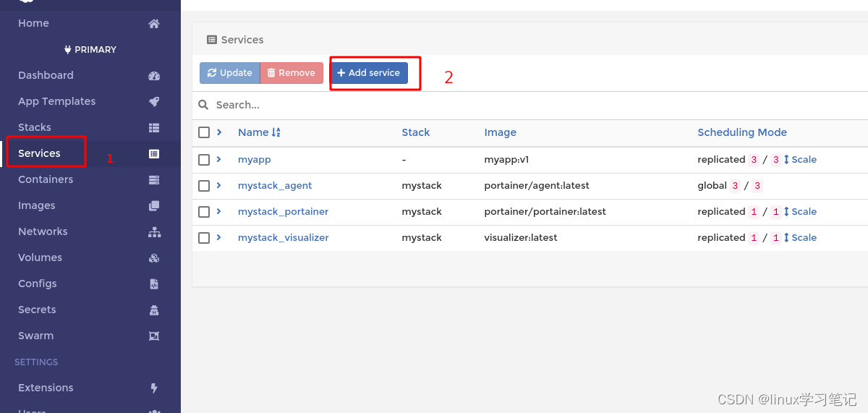Click the portainer/portainer:latest image cell
868x413 pixels.
click(x=545, y=211)
